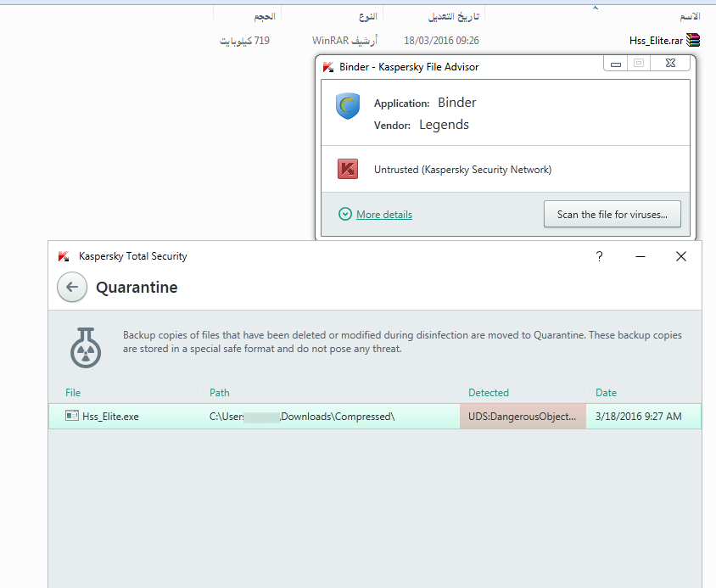Sort quarantine list by Path column

[x=219, y=393]
